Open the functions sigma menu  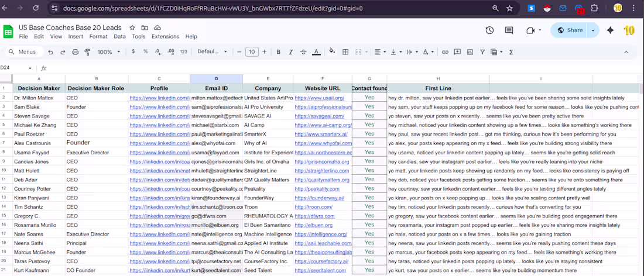tap(511, 52)
